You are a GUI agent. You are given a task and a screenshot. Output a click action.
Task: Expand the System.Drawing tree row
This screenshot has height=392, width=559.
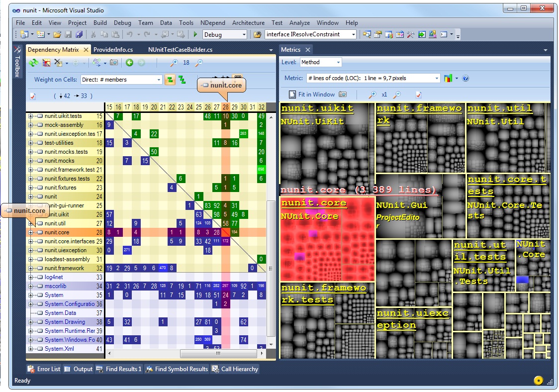31,322
